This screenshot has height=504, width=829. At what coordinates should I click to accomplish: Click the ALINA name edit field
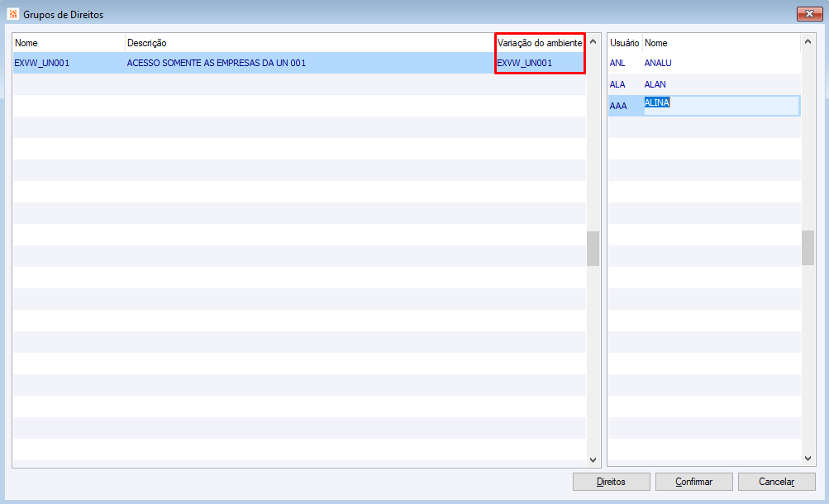(722, 106)
